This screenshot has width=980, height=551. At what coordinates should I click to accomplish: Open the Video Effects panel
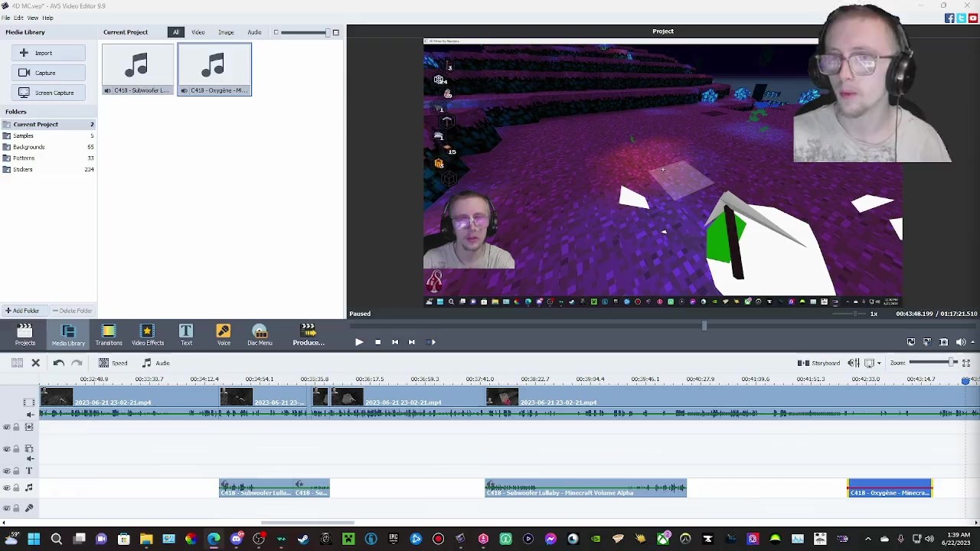[x=147, y=334]
